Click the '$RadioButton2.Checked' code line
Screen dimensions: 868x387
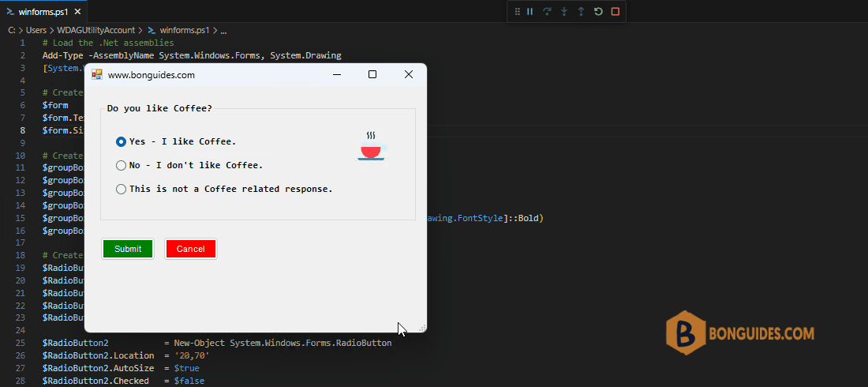coord(123,381)
